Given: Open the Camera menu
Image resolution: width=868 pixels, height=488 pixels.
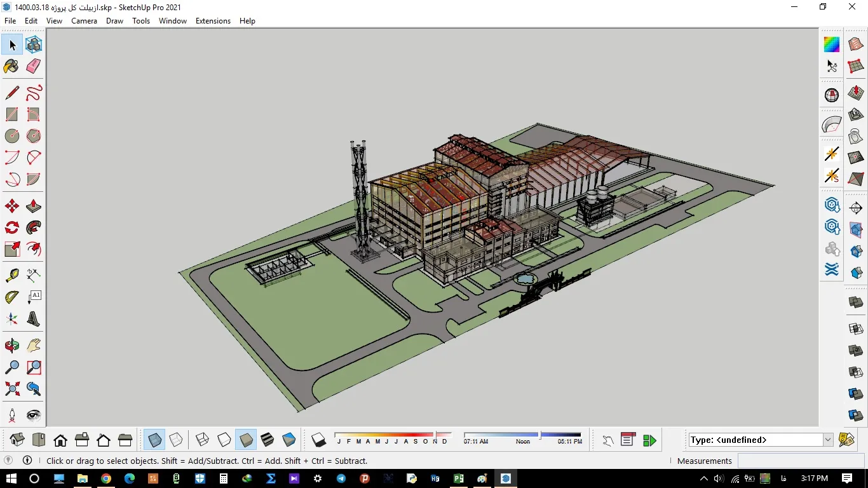Looking at the screenshot, I should click(84, 21).
